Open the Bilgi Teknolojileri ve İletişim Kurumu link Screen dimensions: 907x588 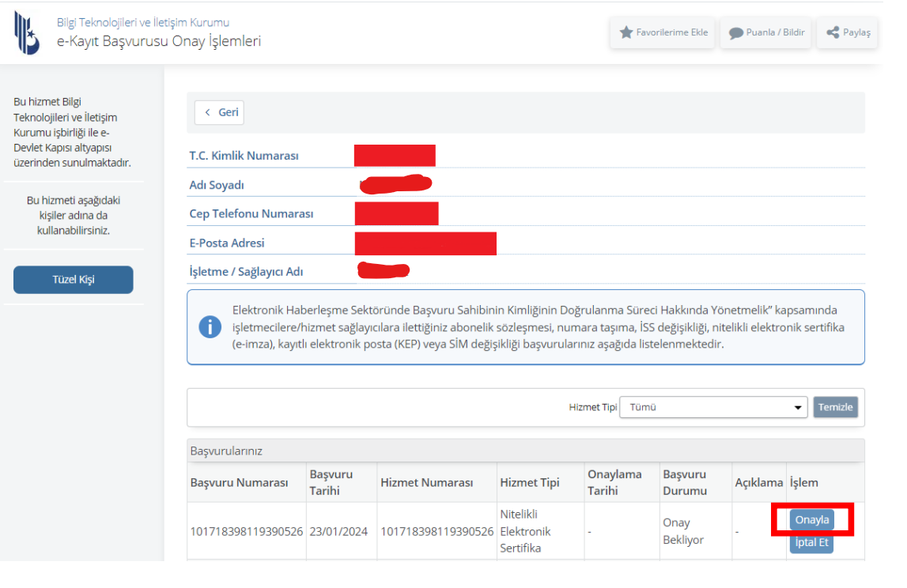coord(143,22)
